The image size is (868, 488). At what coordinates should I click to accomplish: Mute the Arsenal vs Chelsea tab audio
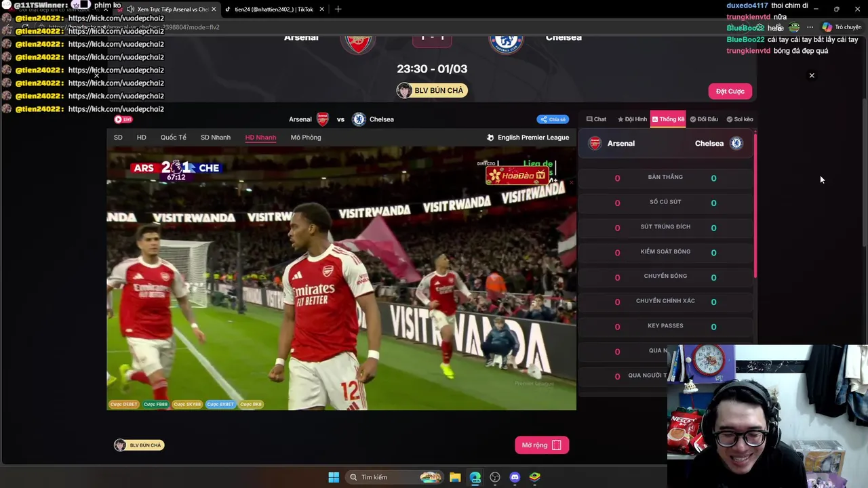tap(130, 9)
